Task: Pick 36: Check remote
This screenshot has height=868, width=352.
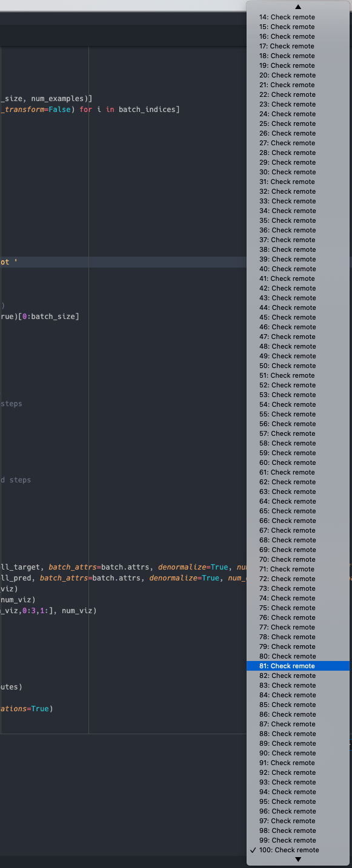Action: click(x=298, y=230)
